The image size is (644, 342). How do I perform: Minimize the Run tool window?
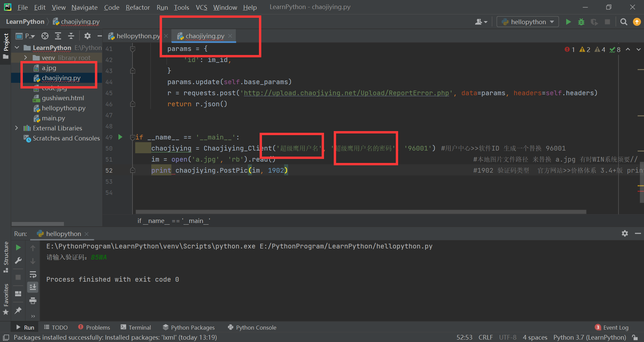(x=638, y=233)
